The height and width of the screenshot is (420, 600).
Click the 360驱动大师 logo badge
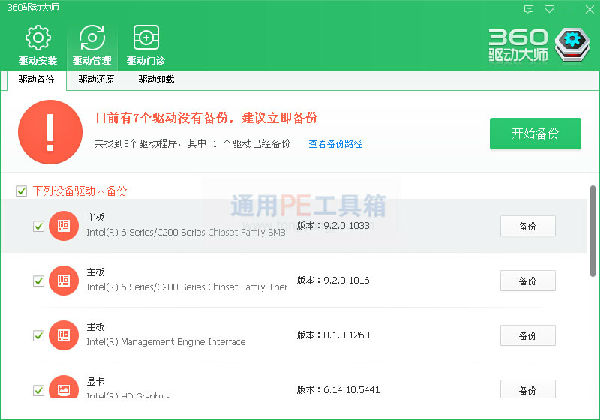tap(572, 45)
